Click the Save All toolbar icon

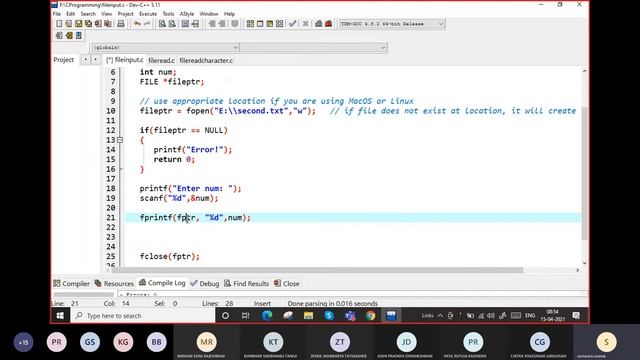(x=88, y=24)
